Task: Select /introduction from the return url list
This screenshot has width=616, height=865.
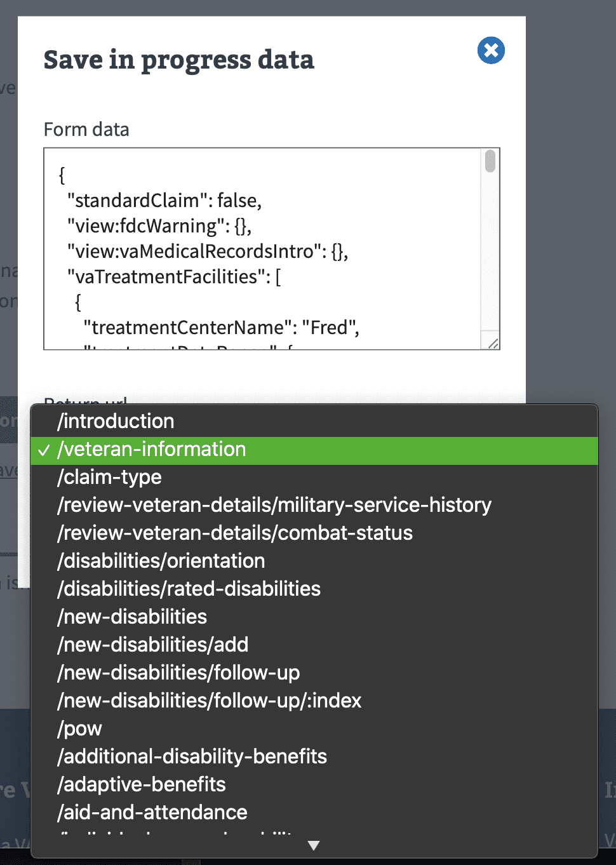Action: tap(116, 421)
